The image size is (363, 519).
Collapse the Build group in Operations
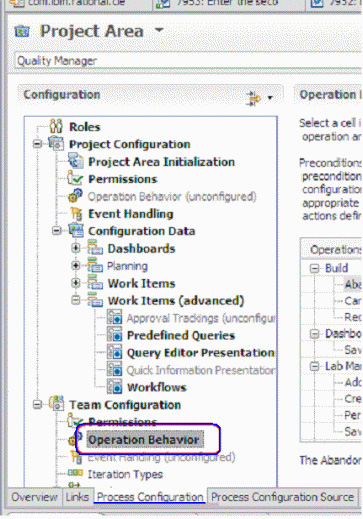click(x=314, y=268)
